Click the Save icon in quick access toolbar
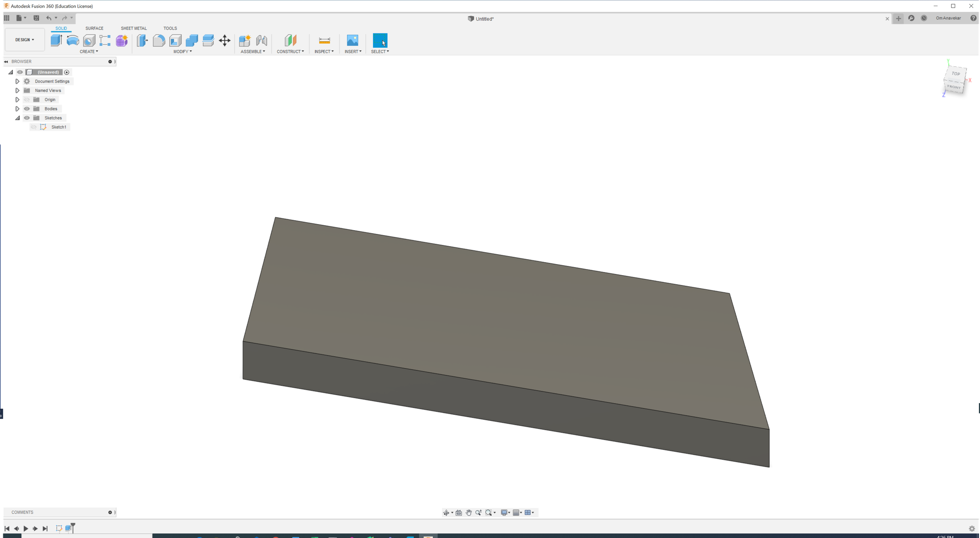 [36, 18]
